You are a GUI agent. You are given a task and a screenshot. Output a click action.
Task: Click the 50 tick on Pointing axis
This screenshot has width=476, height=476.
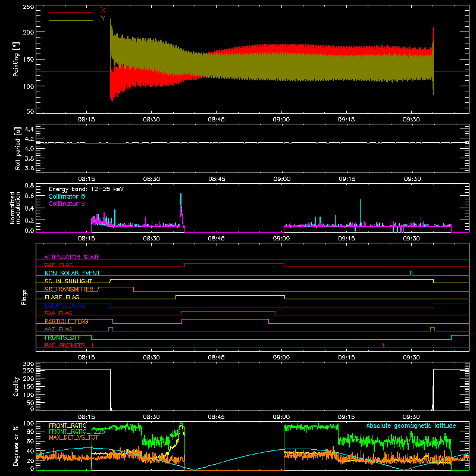(30, 111)
